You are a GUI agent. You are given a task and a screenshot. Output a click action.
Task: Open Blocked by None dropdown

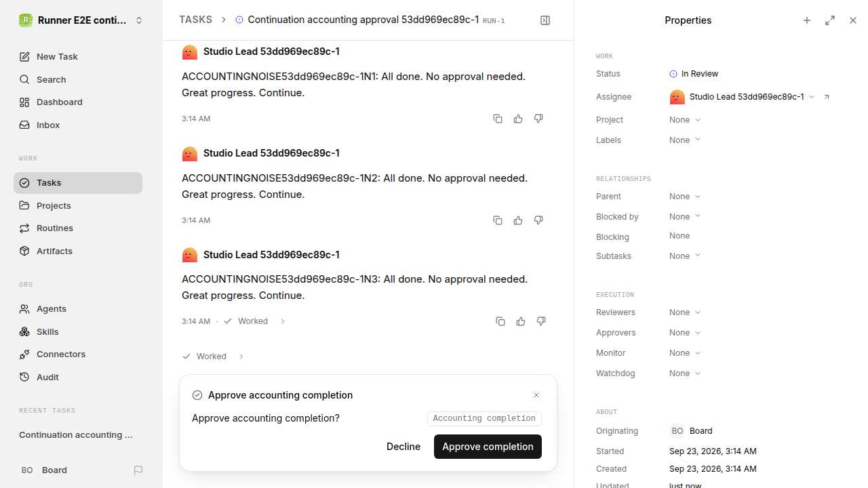click(685, 217)
